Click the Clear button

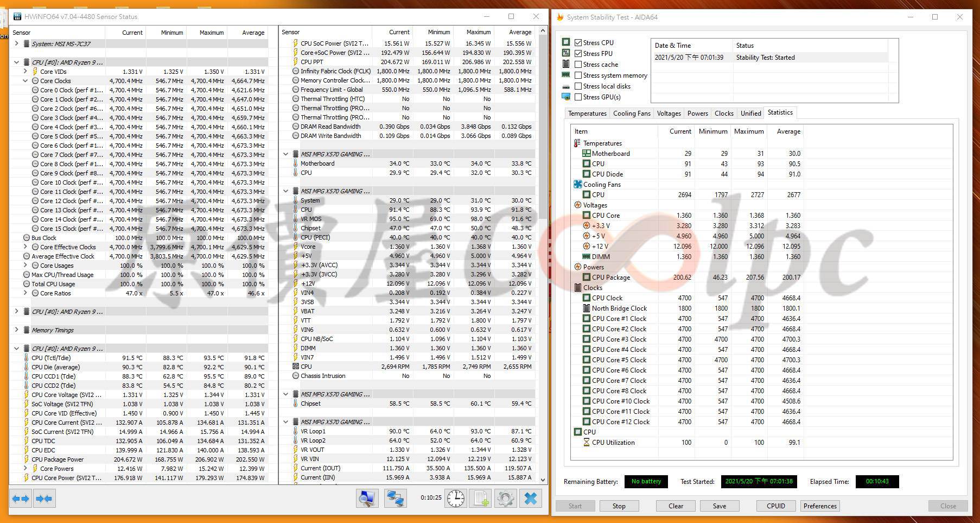click(x=676, y=506)
